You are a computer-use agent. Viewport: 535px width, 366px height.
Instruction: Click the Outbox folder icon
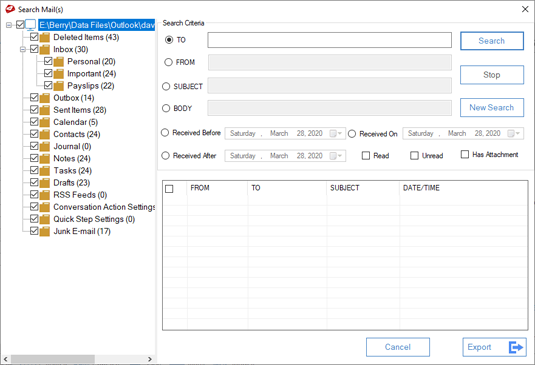pyautogui.click(x=45, y=98)
